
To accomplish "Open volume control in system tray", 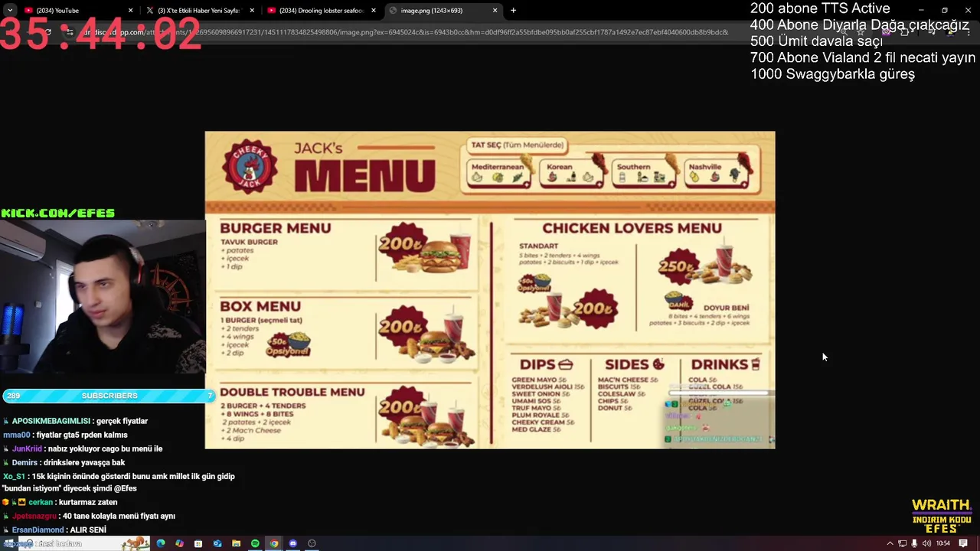I will pyautogui.click(x=926, y=543).
